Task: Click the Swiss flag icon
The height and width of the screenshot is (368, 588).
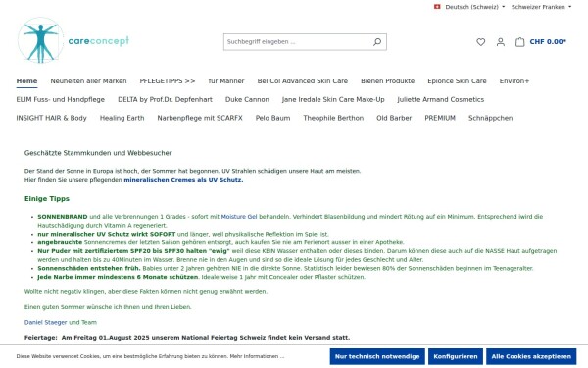Action: tap(437, 7)
